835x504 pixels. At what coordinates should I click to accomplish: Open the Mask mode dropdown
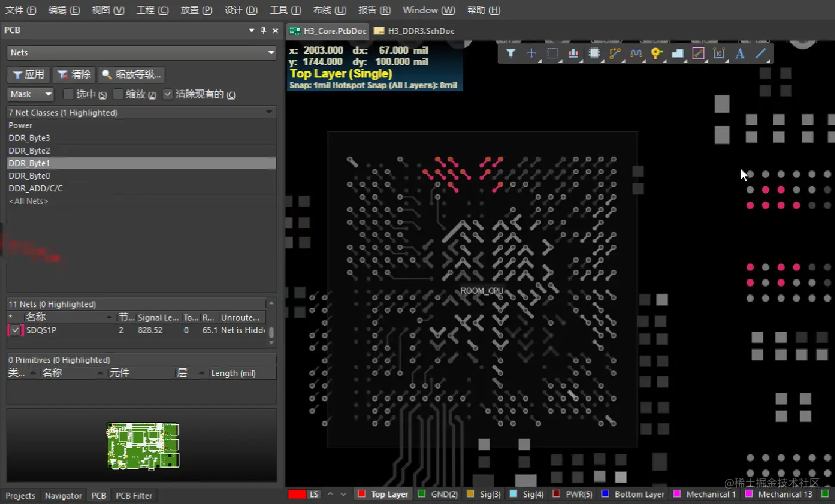point(48,94)
